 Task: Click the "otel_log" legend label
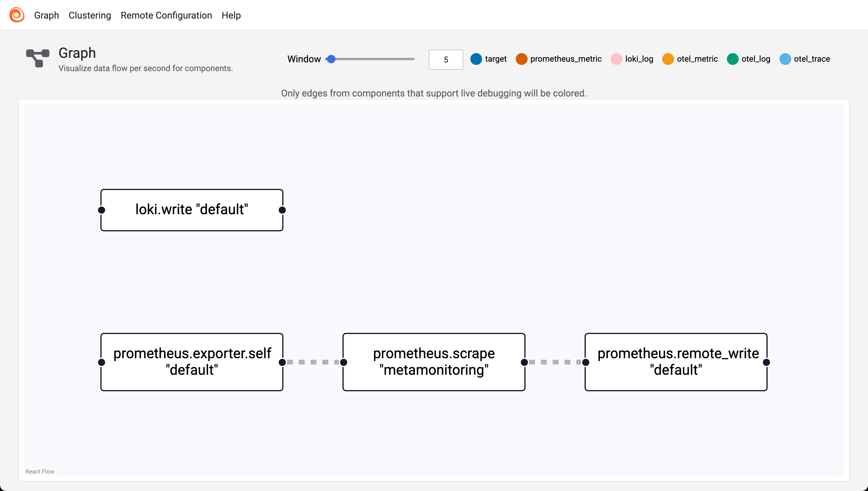756,59
